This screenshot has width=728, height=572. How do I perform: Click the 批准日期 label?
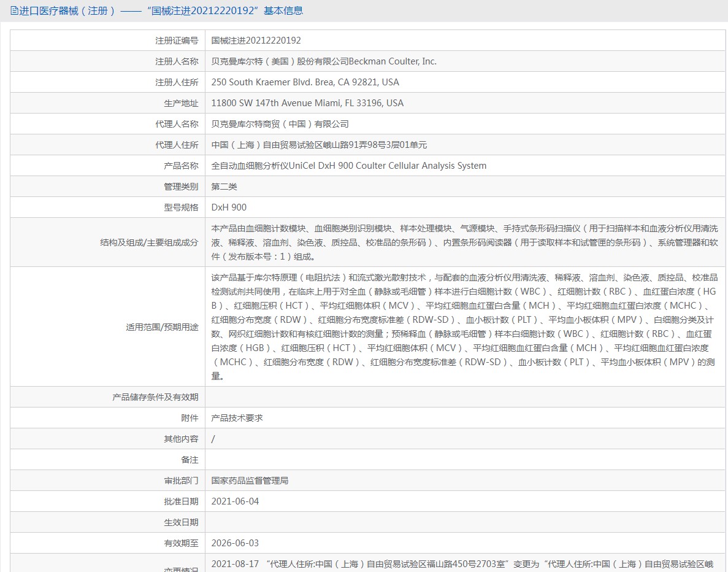[181, 502]
